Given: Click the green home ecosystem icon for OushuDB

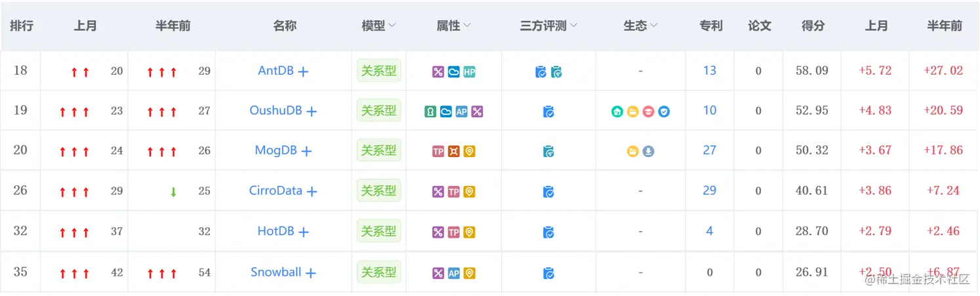Looking at the screenshot, I should (x=617, y=112).
